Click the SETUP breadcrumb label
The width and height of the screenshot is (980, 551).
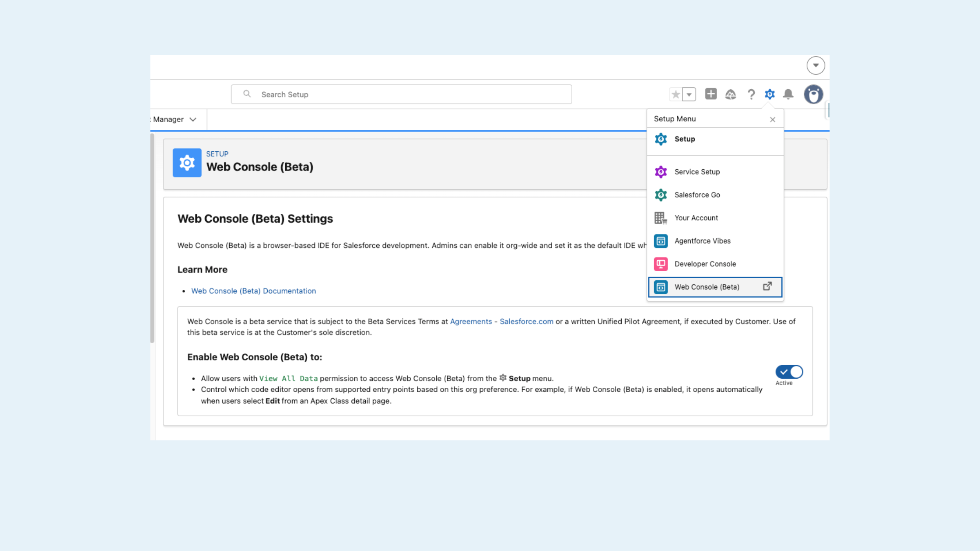click(x=217, y=154)
